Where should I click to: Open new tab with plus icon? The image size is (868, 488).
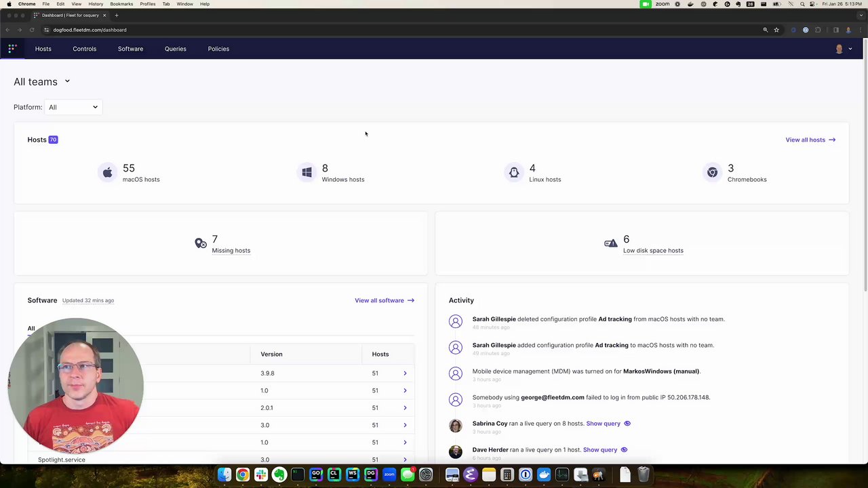pos(117,15)
